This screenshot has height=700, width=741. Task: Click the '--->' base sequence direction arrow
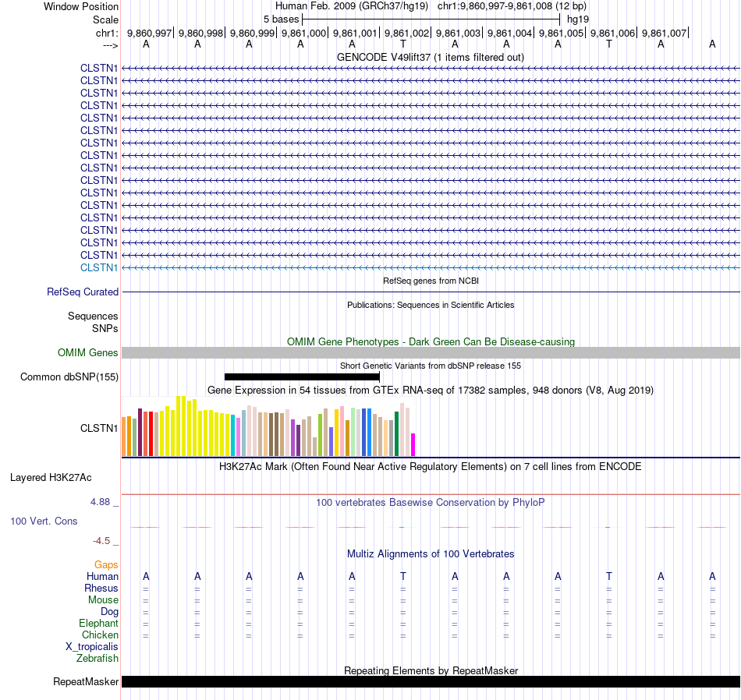pyautogui.click(x=111, y=45)
